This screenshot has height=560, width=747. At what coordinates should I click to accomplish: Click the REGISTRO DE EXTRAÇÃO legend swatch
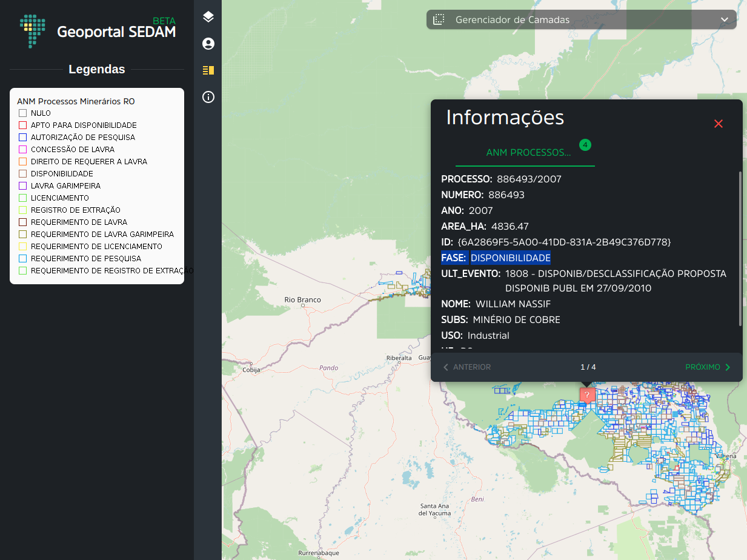22,210
